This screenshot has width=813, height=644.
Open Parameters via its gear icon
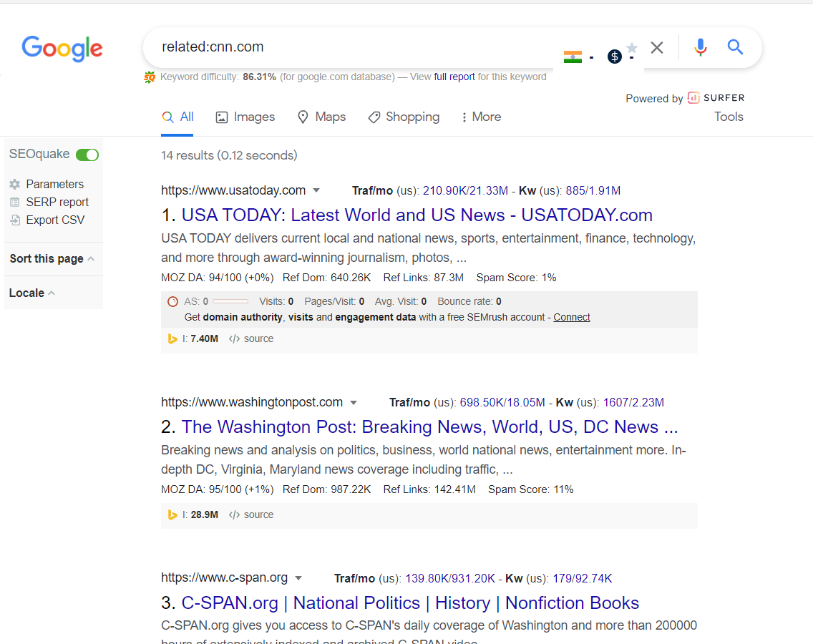(14, 184)
